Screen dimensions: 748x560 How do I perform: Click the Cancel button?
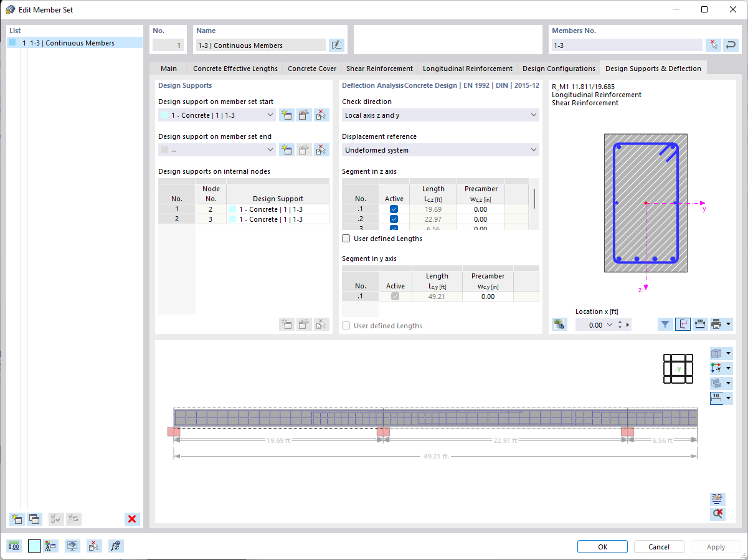coord(659,546)
